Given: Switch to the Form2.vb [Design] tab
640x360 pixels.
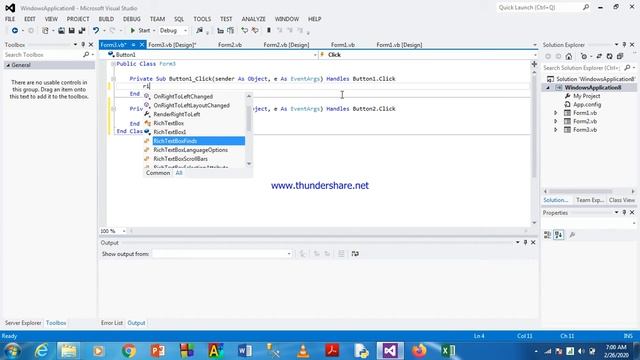Looking at the screenshot, I should [x=286, y=45].
